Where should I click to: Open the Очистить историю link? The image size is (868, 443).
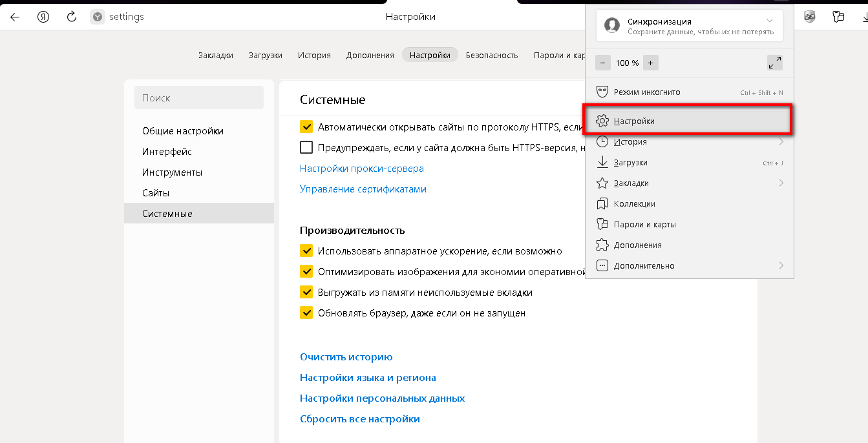coord(346,357)
